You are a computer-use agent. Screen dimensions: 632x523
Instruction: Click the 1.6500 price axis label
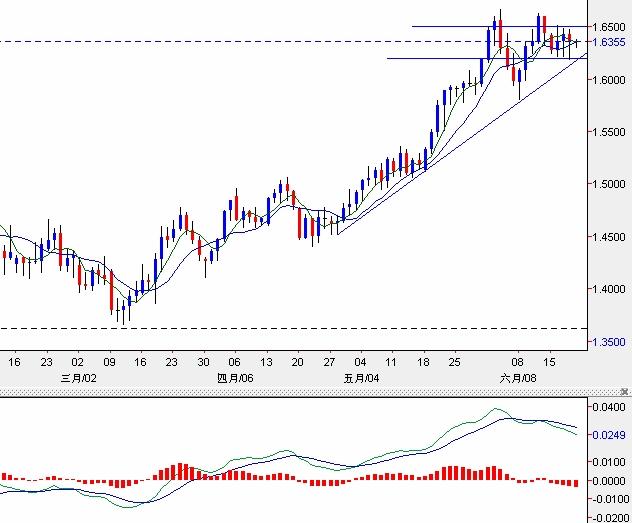(609, 27)
